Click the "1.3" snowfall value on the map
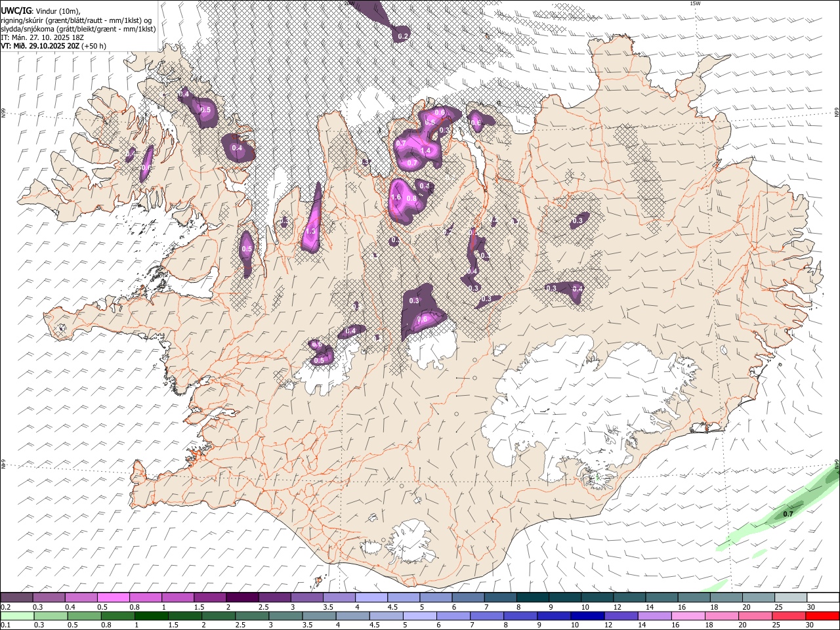The image size is (840, 630). pyautogui.click(x=311, y=232)
